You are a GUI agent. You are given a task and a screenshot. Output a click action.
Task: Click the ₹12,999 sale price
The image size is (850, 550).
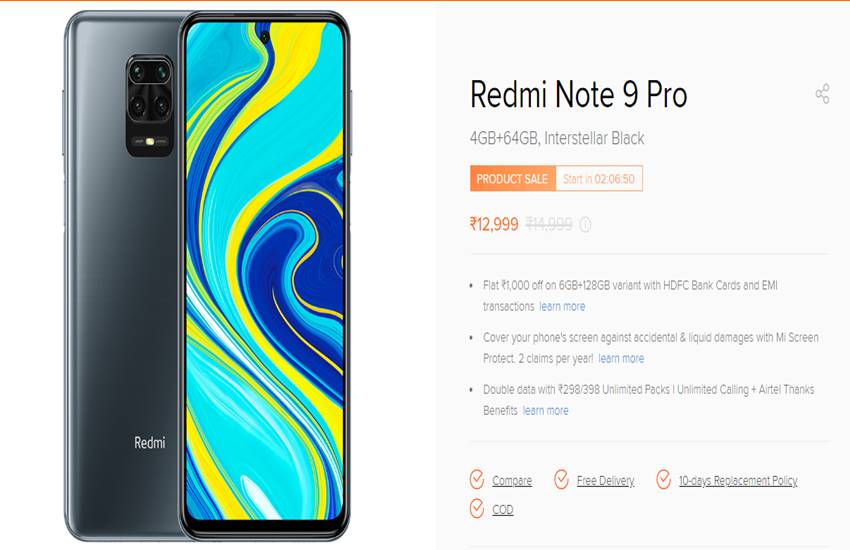coord(494,224)
